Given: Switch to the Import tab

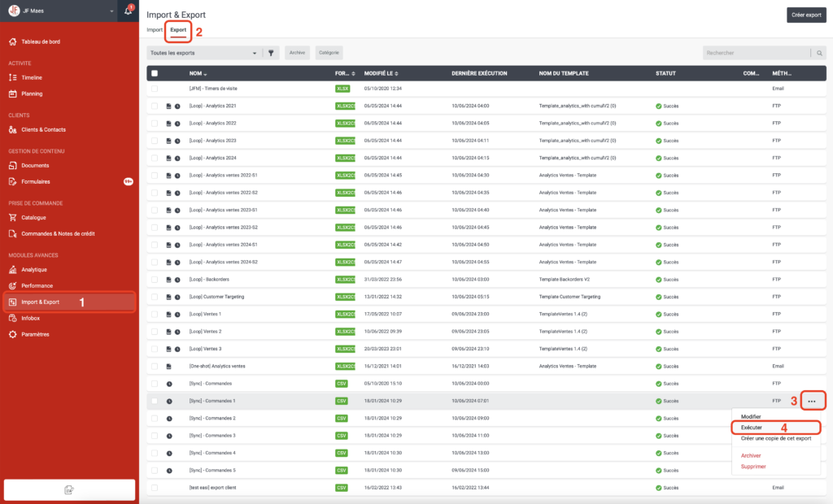Looking at the screenshot, I should pos(155,30).
